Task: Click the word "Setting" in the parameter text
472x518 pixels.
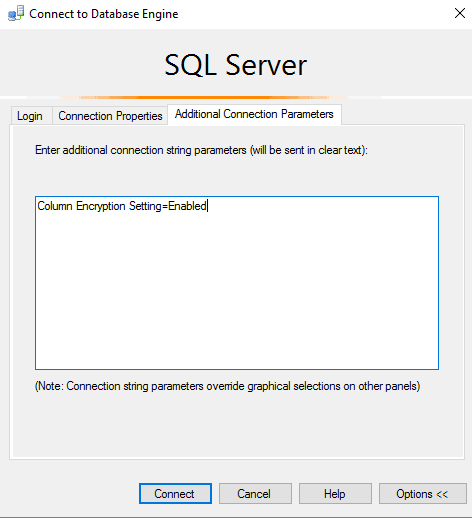Action: tap(145, 206)
